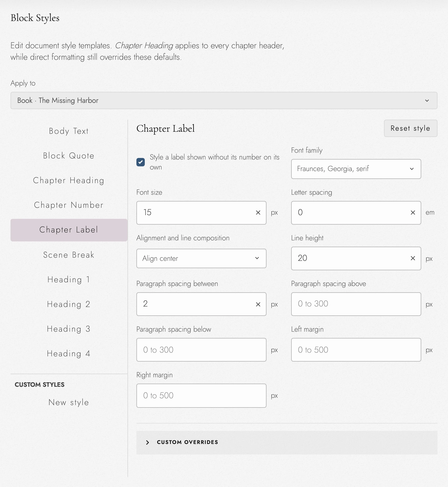Viewport: 448px width, 487px height.
Task: Select the Chapter Label style
Action: click(x=69, y=230)
